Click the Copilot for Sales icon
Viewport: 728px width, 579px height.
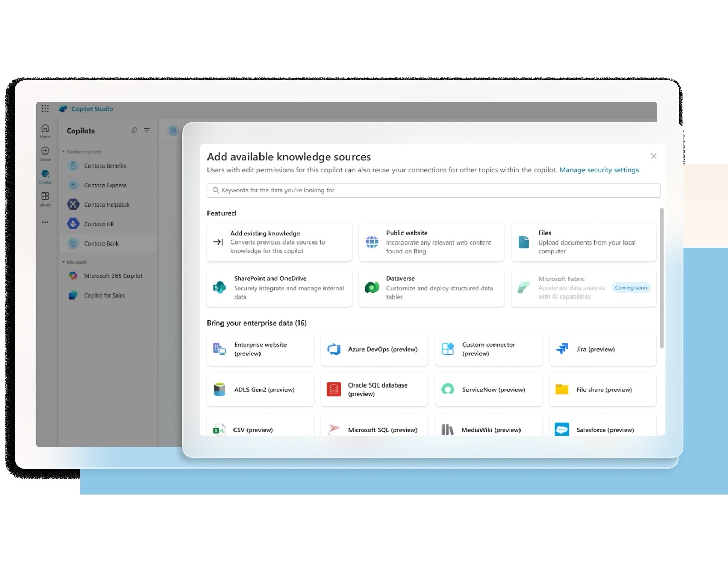click(73, 295)
